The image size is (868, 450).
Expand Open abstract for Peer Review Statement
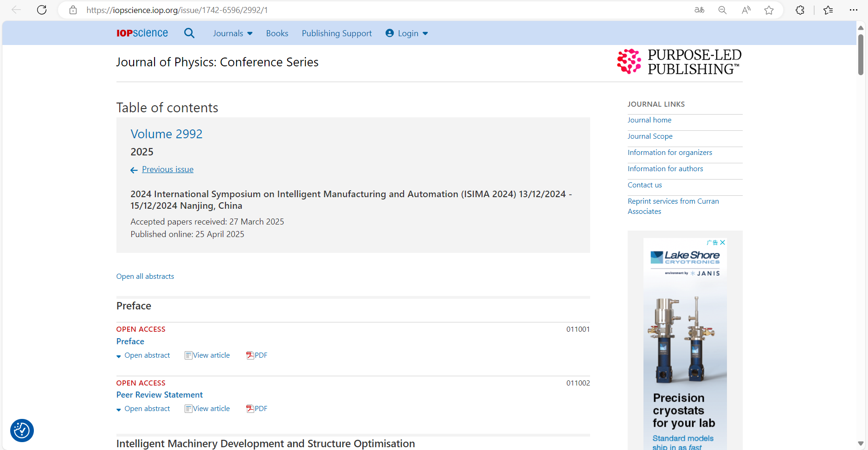coord(143,409)
